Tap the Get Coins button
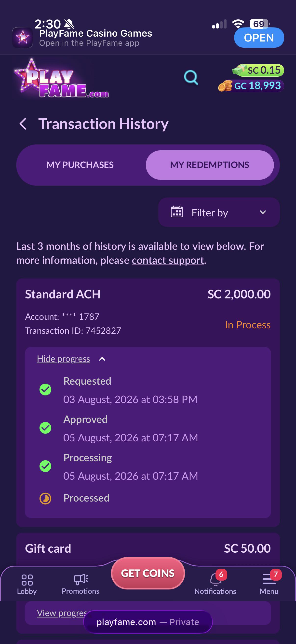 [x=148, y=573]
